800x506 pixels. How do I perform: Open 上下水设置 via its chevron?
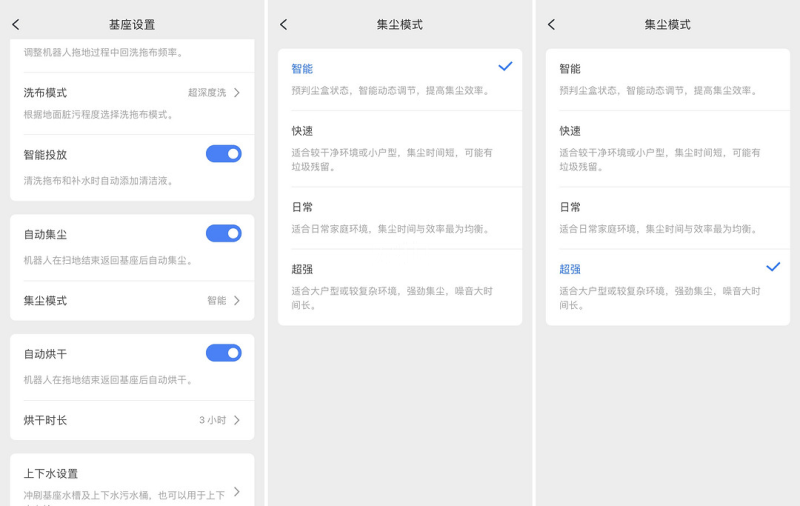point(237,491)
